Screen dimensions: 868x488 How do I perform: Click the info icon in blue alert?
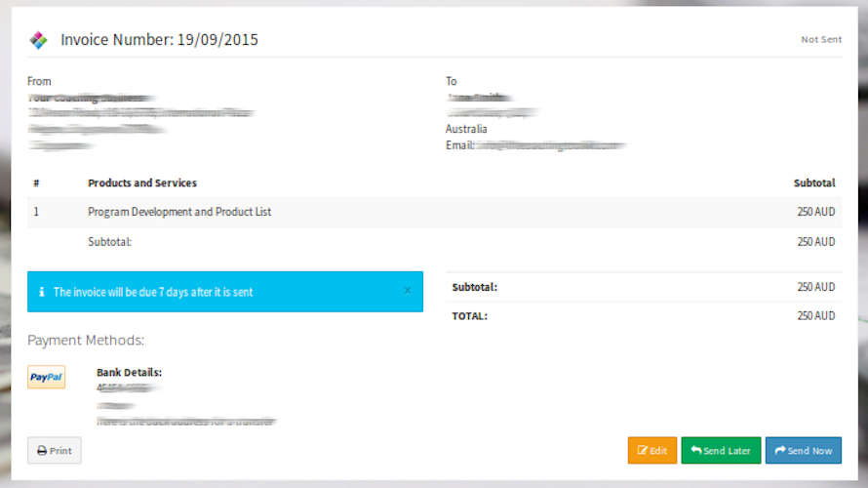pyautogui.click(x=41, y=292)
